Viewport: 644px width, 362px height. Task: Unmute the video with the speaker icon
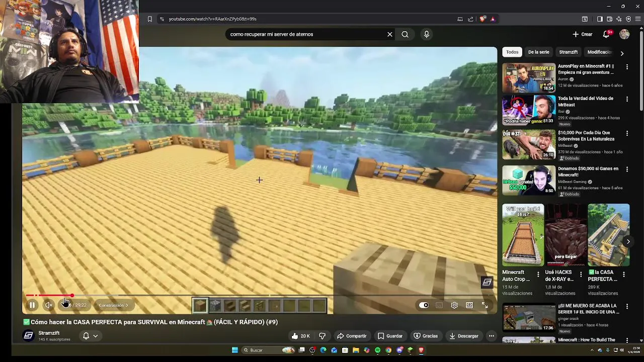click(49, 305)
